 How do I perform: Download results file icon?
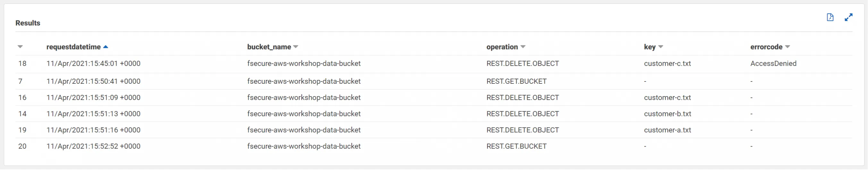point(830,18)
